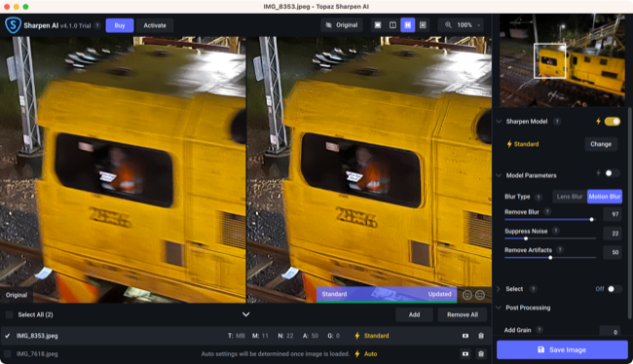Click the Add button
This screenshot has width=633, height=364.
[414, 314]
